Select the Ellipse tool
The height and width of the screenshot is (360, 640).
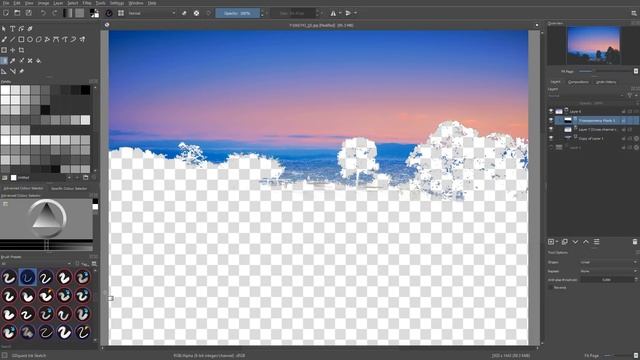[x=30, y=39]
